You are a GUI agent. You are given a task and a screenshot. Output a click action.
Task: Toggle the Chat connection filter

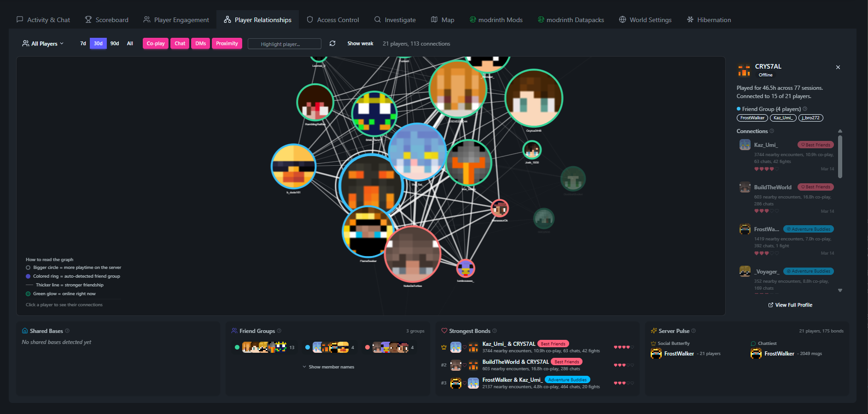coord(180,43)
